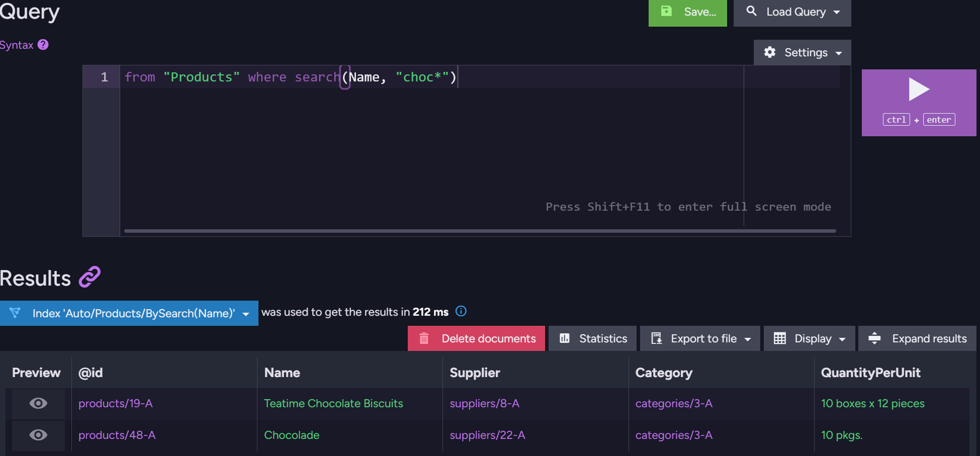This screenshot has width=980, height=456.
Task: Click the Preview column header
Action: pyautogui.click(x=36, y=373)
